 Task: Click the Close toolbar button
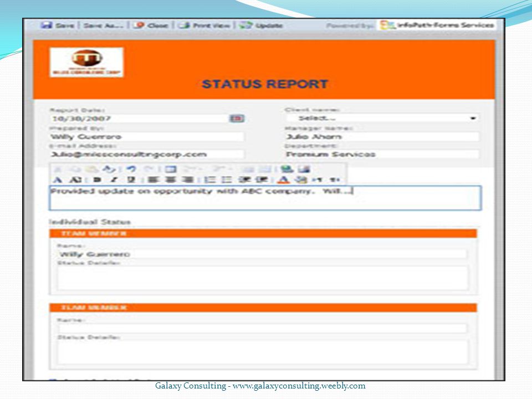point(150,25)
